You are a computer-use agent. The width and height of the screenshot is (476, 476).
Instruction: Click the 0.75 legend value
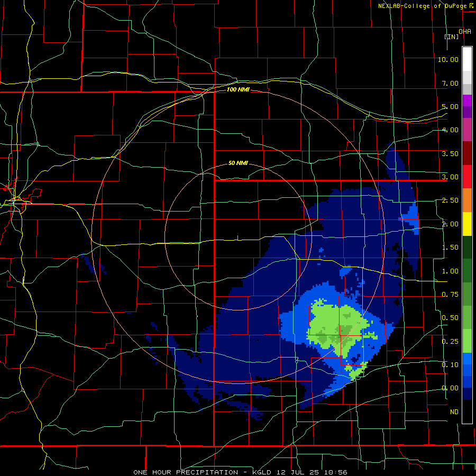(x=450, y=295)
